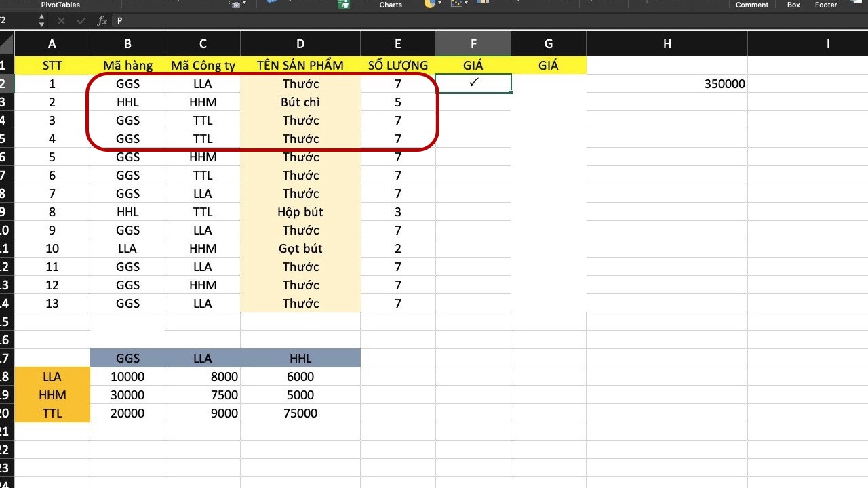Click the Charts ribbon label
This screenshot has height=488, width=868.
coord(391,5)
